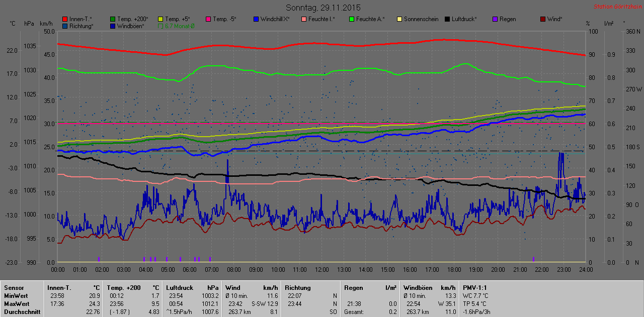Click the TP 5.4 °C value

click(475, 304)
